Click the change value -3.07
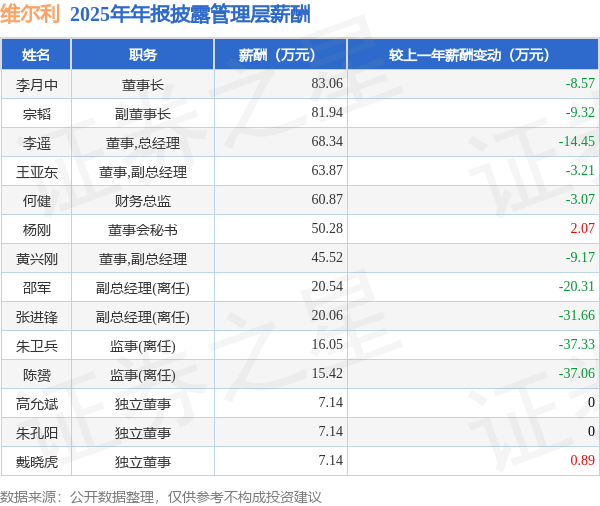The height and width of the screenshot is (506, 600). (x=580, y=199)
